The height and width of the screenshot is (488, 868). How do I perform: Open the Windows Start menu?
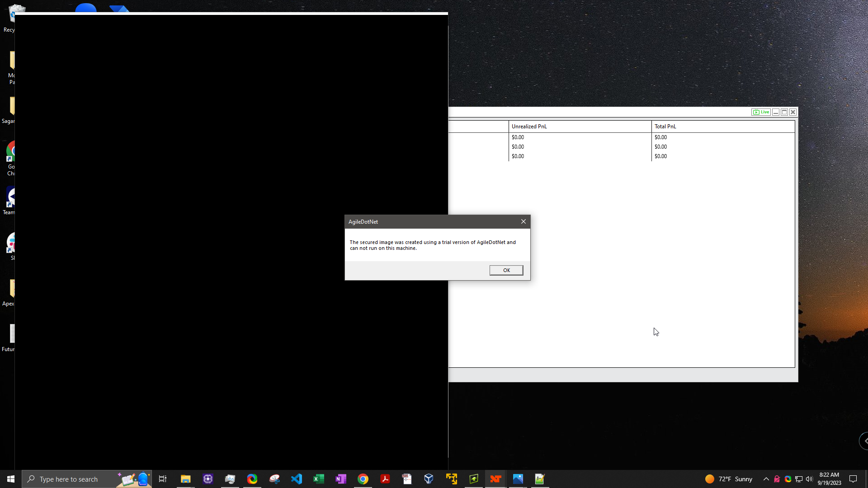coord(11,479)
